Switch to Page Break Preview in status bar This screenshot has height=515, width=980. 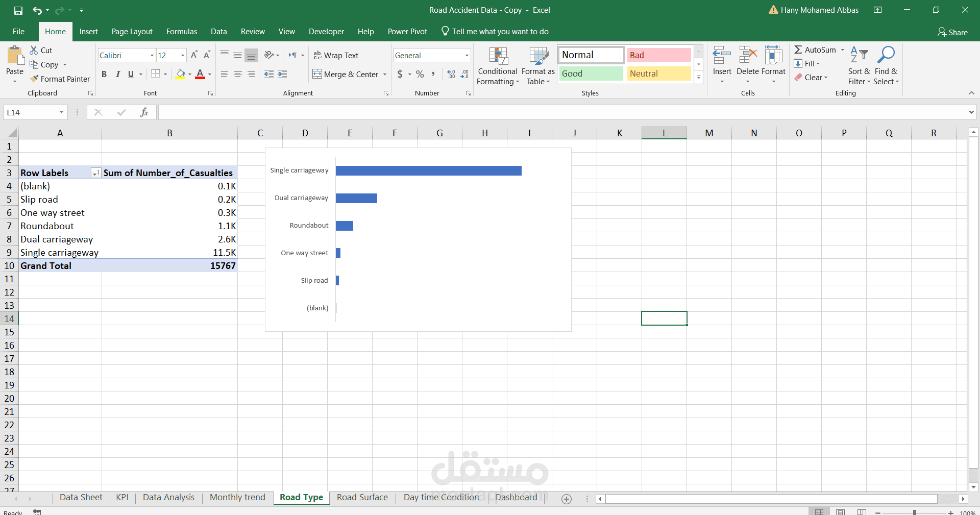(862, 511)
